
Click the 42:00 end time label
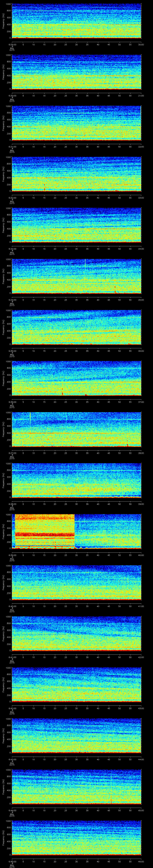pyautogui.click(x=141, y=657)
